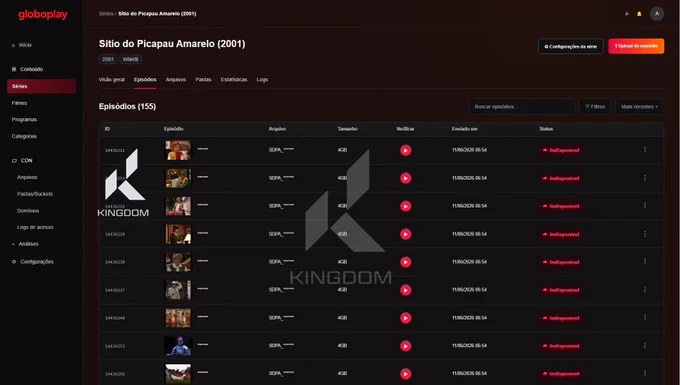Click the Análises chart icon
The height and width of the screenshot is (385, 680).
coord(13,244)
